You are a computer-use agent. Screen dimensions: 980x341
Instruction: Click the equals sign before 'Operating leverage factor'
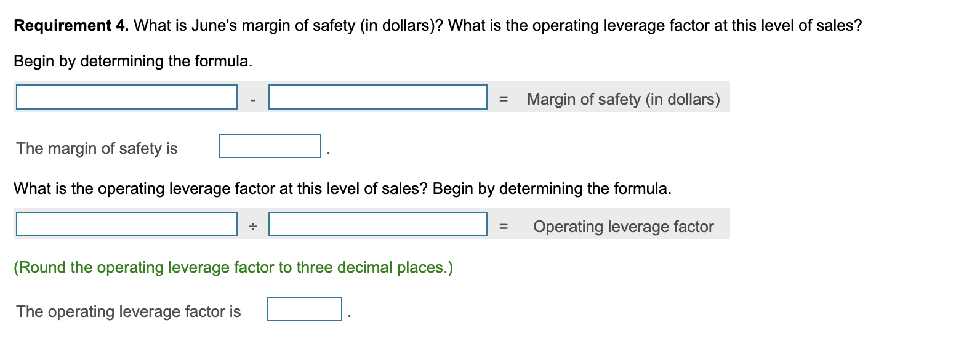click(504, 227)
